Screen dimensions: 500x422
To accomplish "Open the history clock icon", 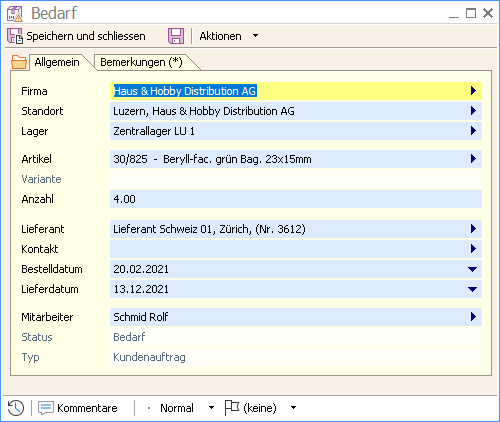I will [x=16, y=408].
